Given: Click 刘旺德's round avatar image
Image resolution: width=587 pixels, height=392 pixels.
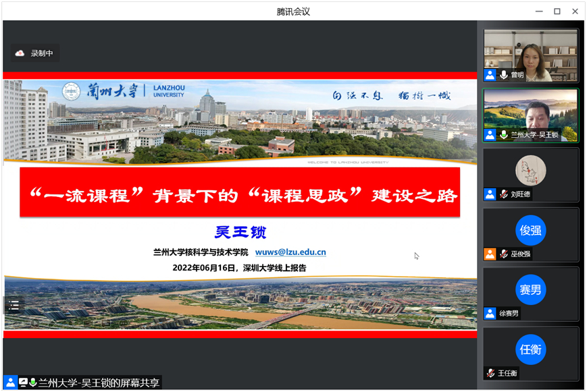Looking at the screenshot, I should [530, 170].
